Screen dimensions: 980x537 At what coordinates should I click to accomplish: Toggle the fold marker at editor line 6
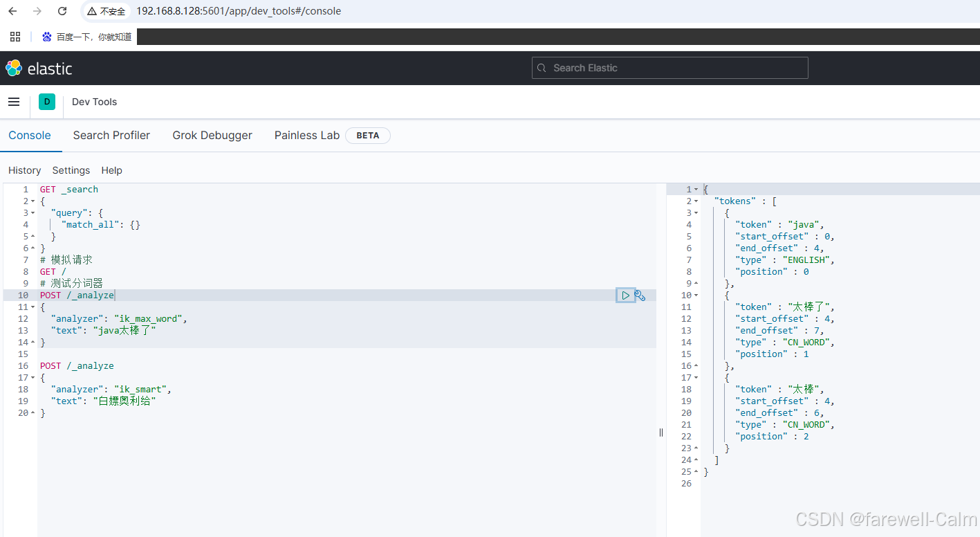point(33,248)
